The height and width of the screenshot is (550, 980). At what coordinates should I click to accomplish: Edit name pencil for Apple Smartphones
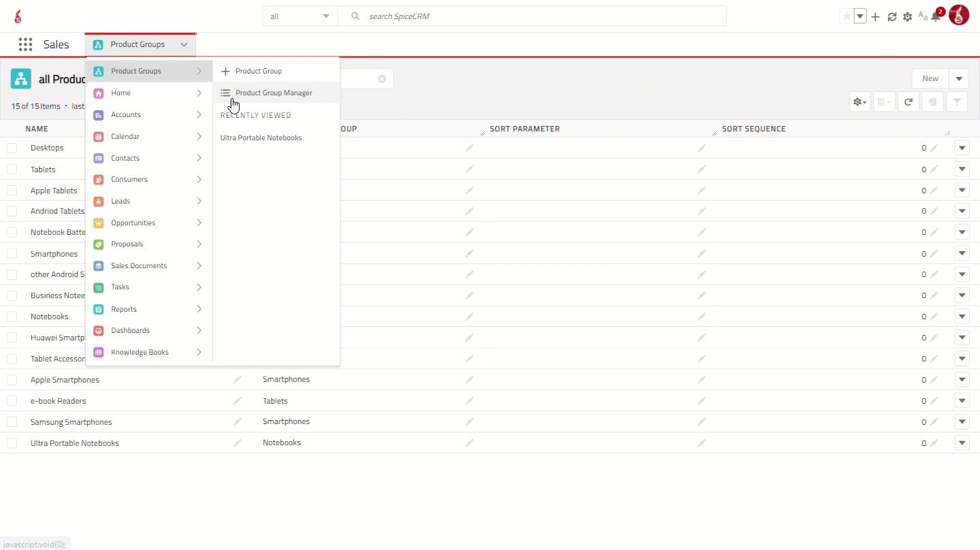(x=237, y=379)
